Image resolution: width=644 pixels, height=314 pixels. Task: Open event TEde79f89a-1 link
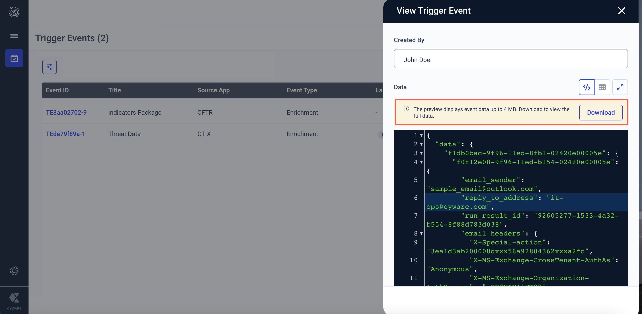point(65,134)
